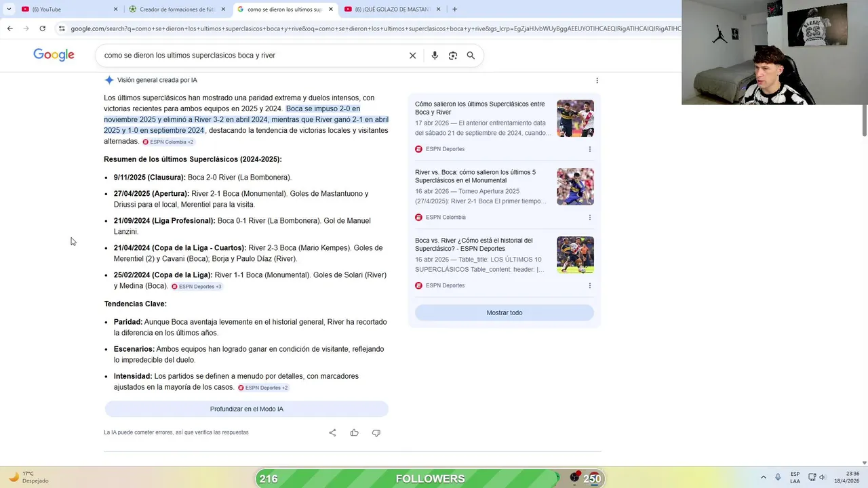
Task: Click the address bar URL
Action: [375, 28]
